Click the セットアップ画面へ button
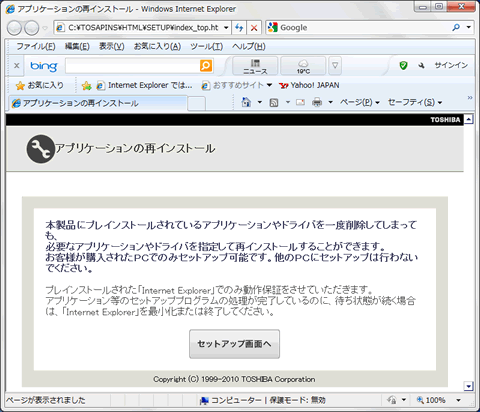The width and height of the screenshot is (480, 412). (234, 344)
